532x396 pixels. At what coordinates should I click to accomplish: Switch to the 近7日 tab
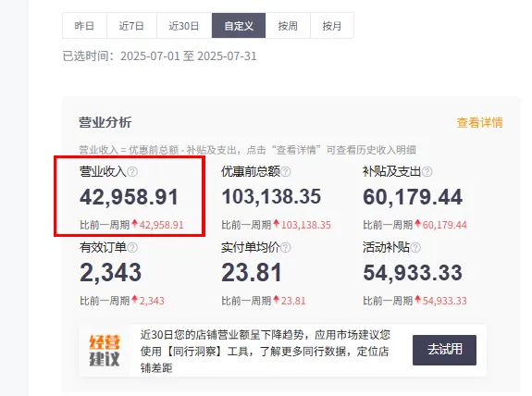131,26
